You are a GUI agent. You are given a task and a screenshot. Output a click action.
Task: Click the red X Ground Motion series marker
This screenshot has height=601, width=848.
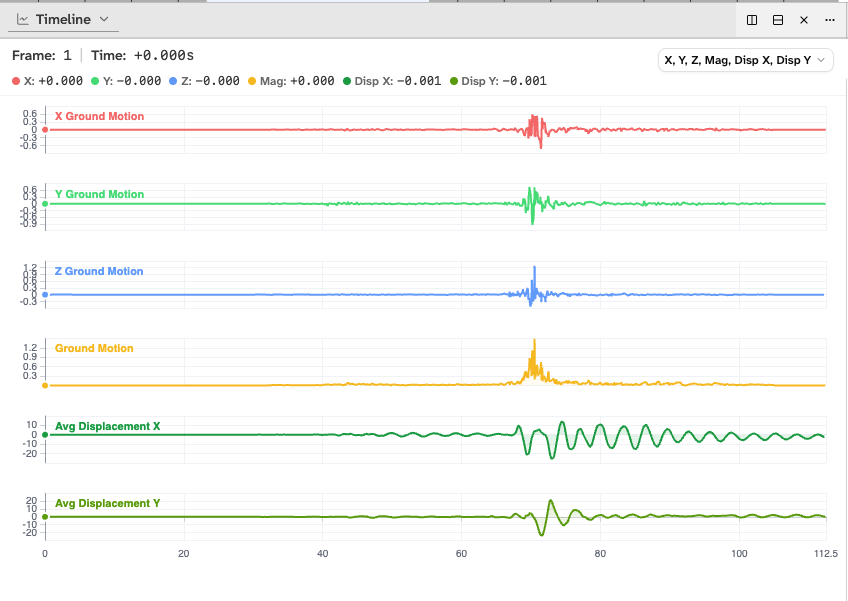point(44,128)
